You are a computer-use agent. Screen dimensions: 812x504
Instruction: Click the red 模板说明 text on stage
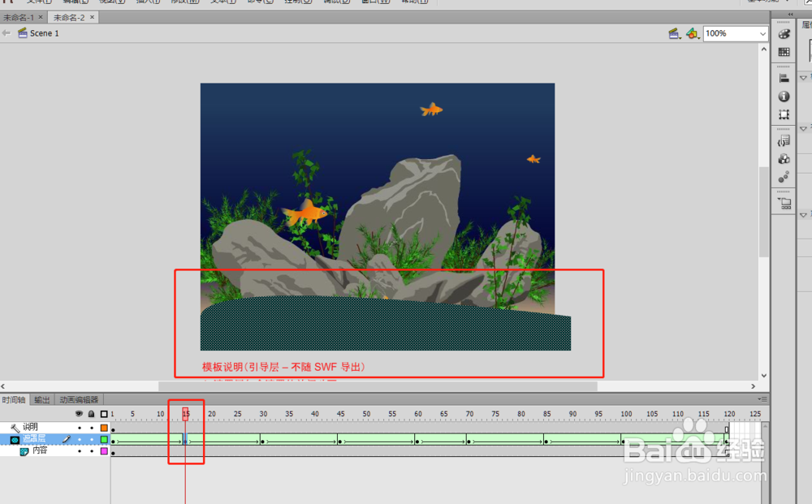[283, 367]
